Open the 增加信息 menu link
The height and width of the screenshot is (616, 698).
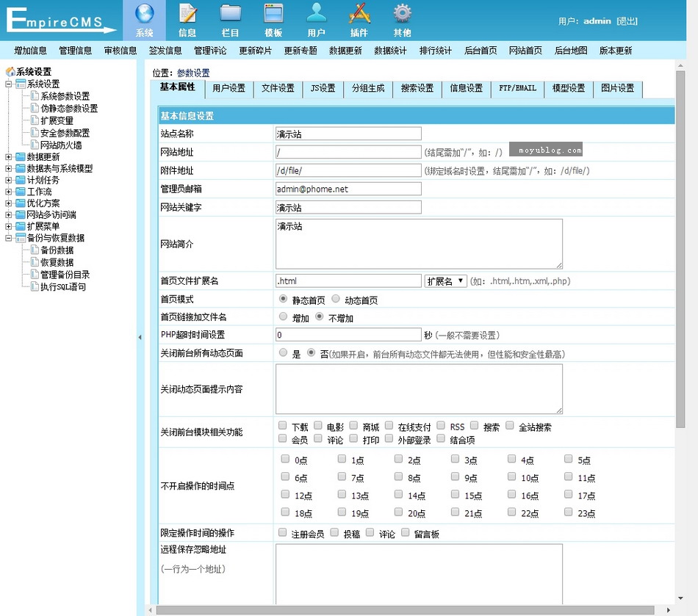tap(30, 51)
